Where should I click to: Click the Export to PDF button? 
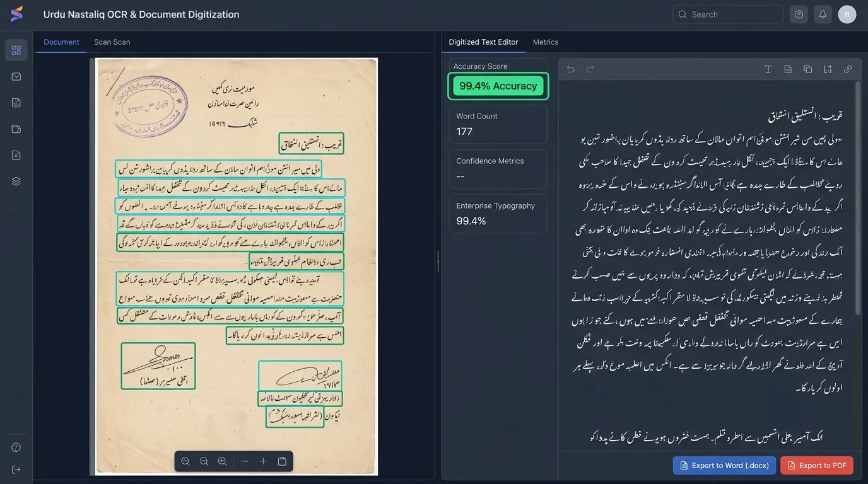[817, 466]
